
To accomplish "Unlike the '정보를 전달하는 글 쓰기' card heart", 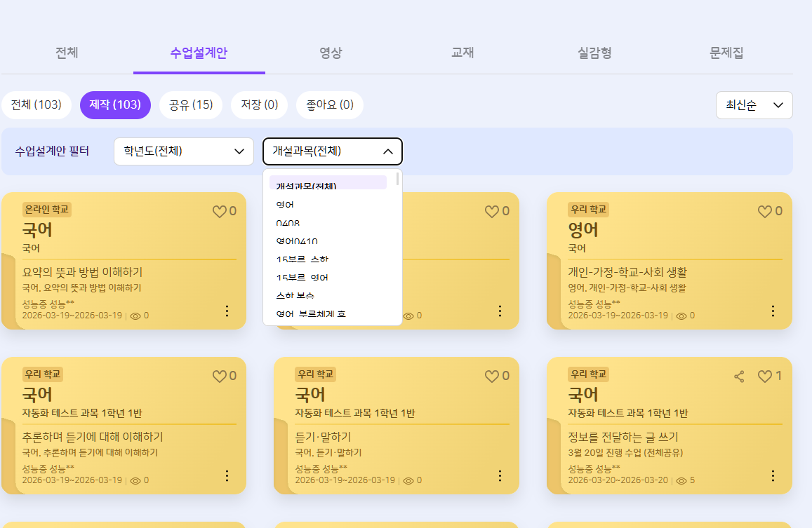I will [765, 377].
